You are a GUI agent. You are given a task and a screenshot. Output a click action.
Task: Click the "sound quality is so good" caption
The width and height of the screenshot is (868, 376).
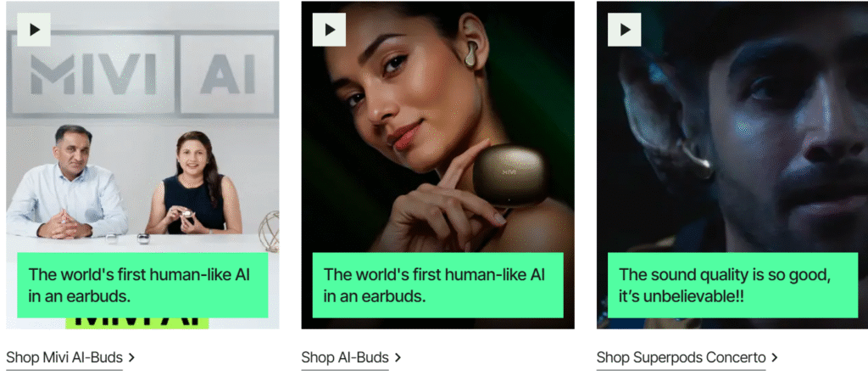pyautogui.click(x=733, y=285)
